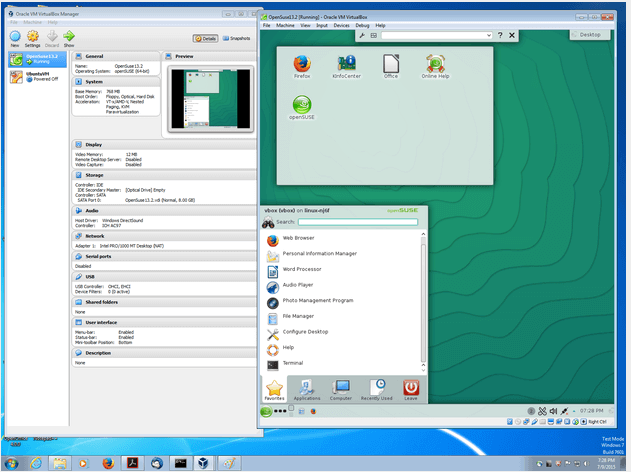Open Settings gear in VirtualBox Manager toolbar
This screenshot has width=631, height=472.
pos(33,38)
